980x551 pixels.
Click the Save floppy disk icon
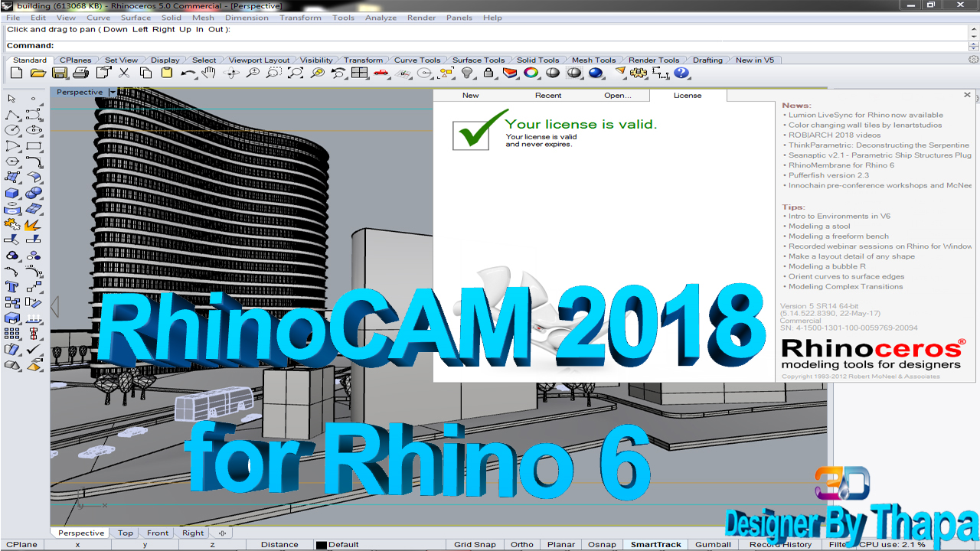click(60, 73)
